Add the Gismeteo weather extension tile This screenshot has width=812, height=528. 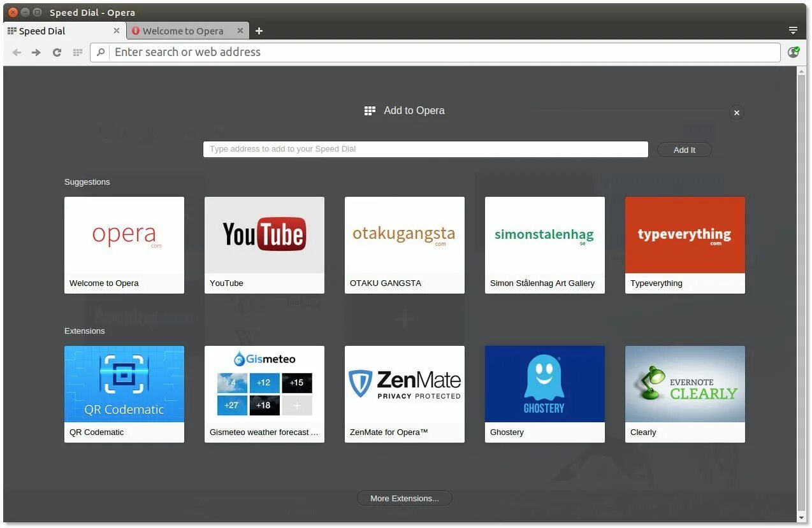[265, 394]
